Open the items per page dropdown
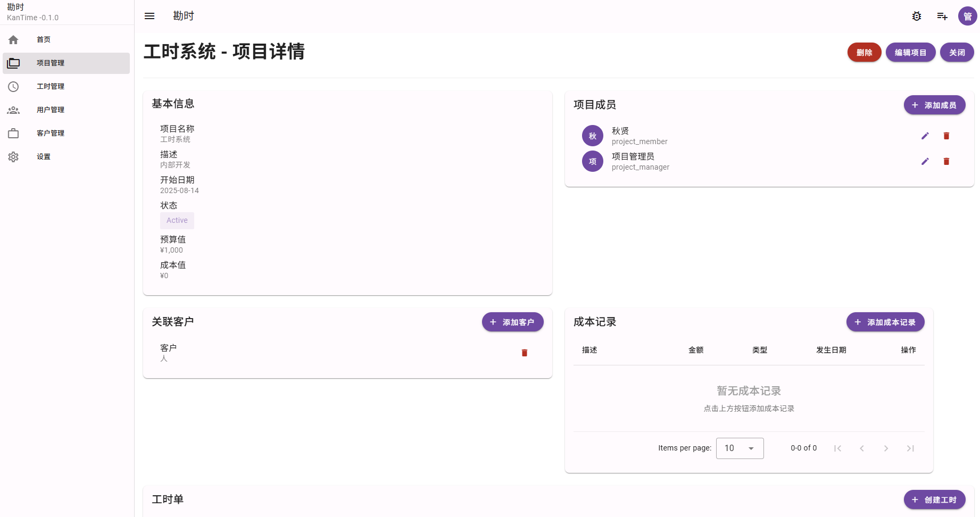Image resolution: width=980 pixels, height=517 pixels. pyautogui.click(x=740, y=448)
